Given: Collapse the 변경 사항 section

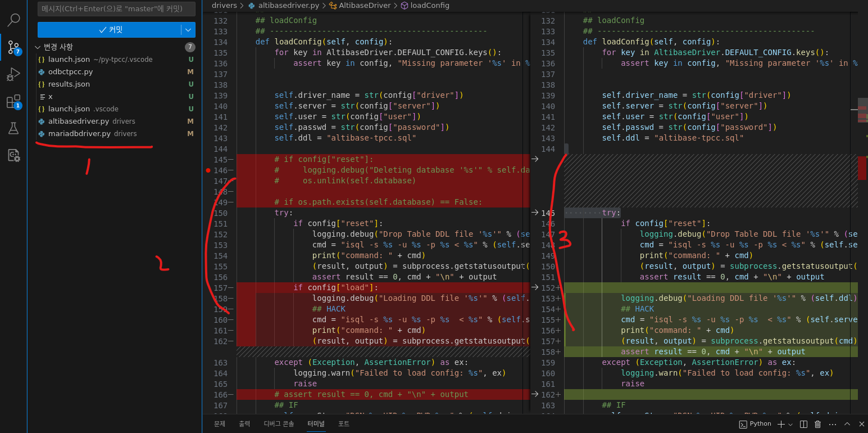Looking at the screenshot, I should click(38, 47).
